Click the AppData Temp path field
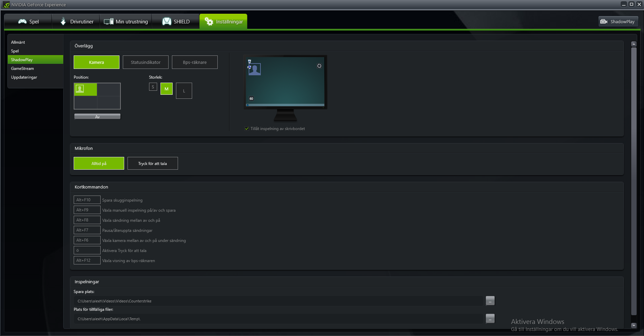Viewport: 644px width, 336px height. tap(279, 319)
